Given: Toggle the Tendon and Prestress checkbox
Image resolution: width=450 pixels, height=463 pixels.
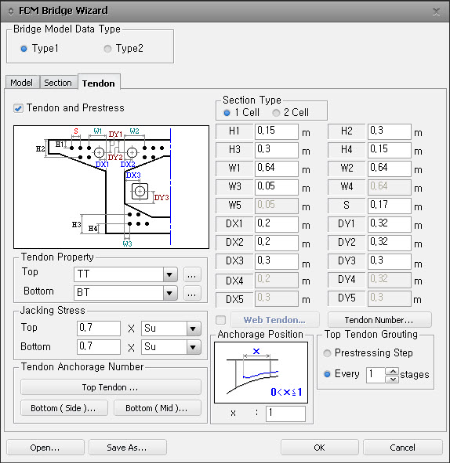Looking at the screenshot, I should (x=18, y=108).
